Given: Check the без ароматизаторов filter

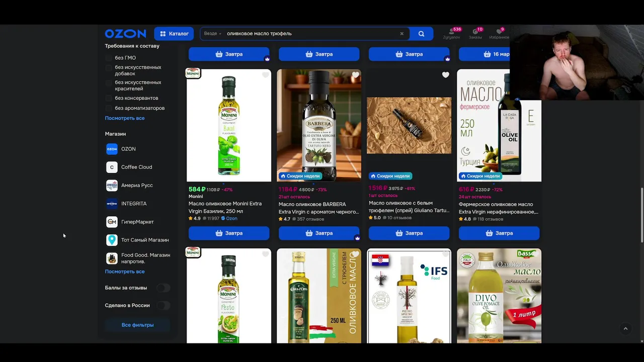Looking at the screenshot, I should tap(109, 108).
